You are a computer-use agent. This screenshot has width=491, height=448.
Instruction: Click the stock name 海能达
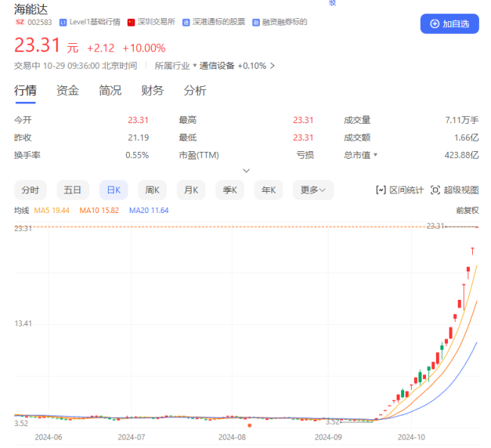coord(31,9)
